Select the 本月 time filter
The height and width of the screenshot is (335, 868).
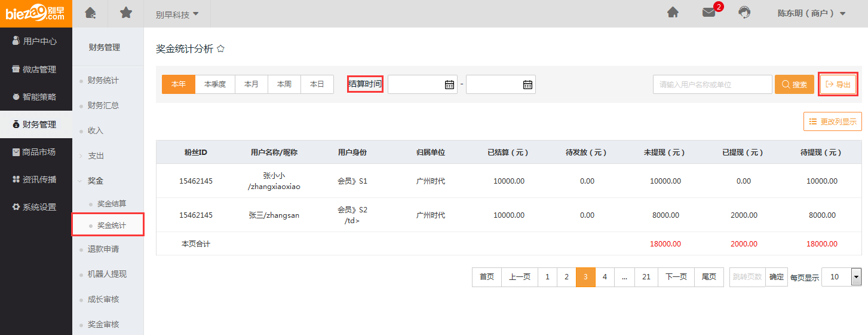click(251, 84)
